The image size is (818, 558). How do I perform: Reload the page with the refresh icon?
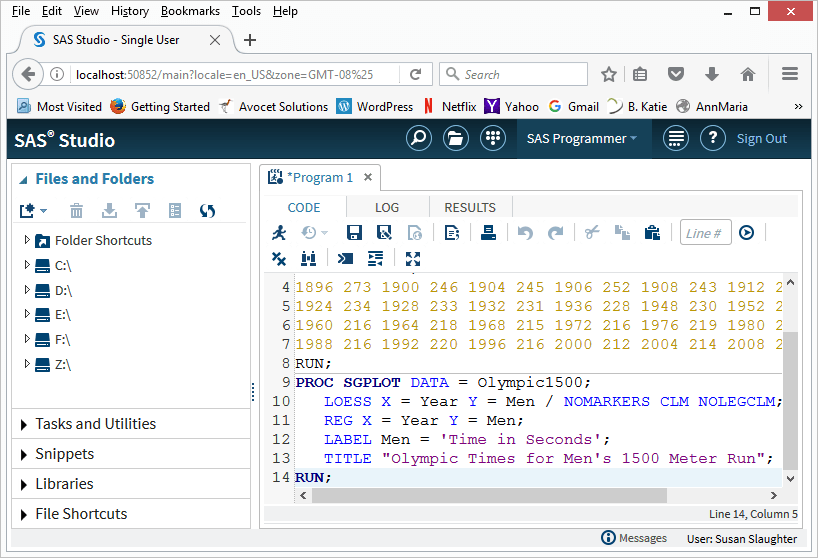pos(415,75)
